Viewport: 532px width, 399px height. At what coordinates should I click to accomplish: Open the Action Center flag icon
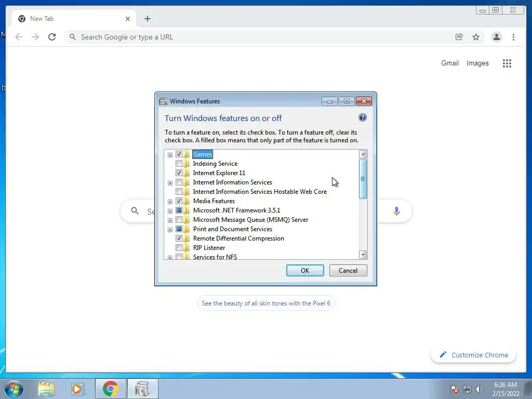[x=455, y=389]
